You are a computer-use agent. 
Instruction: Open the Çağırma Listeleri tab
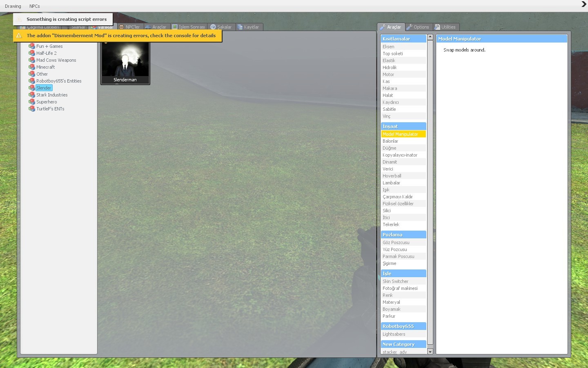click(x=40, y=27)
